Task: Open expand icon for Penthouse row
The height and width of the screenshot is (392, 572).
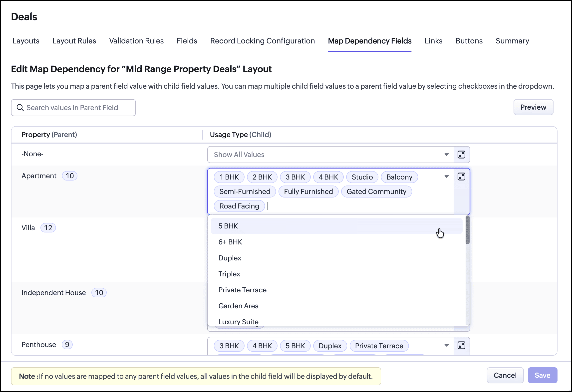Action: [461, 345]
